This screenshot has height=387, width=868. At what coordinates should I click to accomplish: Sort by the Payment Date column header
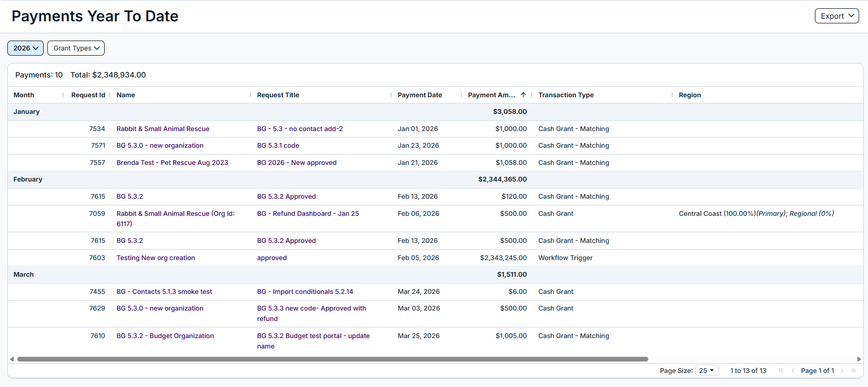click(420, 95)
